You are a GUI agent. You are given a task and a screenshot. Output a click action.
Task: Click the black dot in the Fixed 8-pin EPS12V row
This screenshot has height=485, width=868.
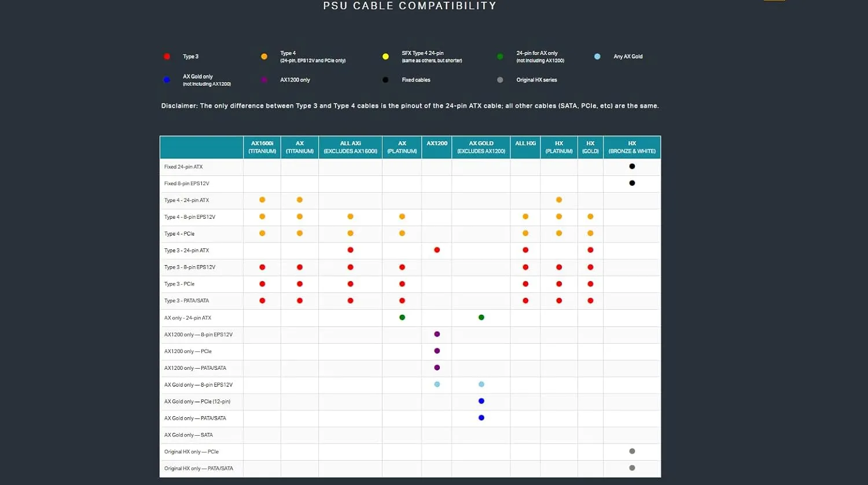point(632,183)
